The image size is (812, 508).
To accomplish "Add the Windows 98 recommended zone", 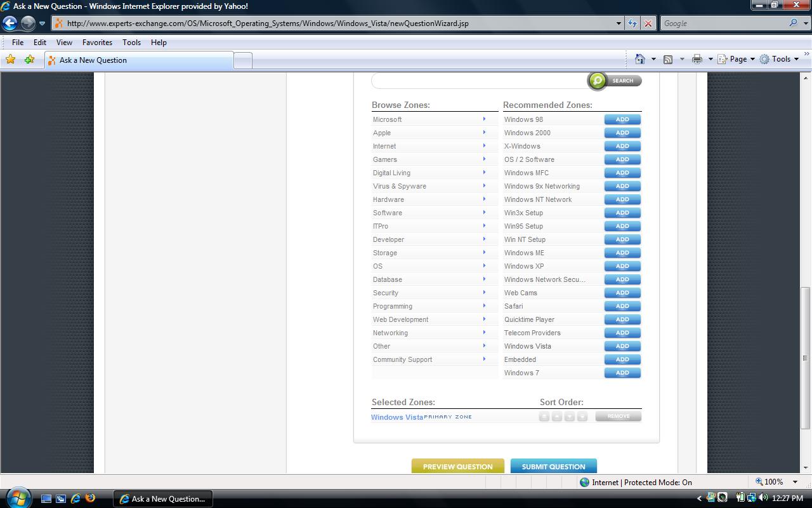I will [x=622, y=119].
